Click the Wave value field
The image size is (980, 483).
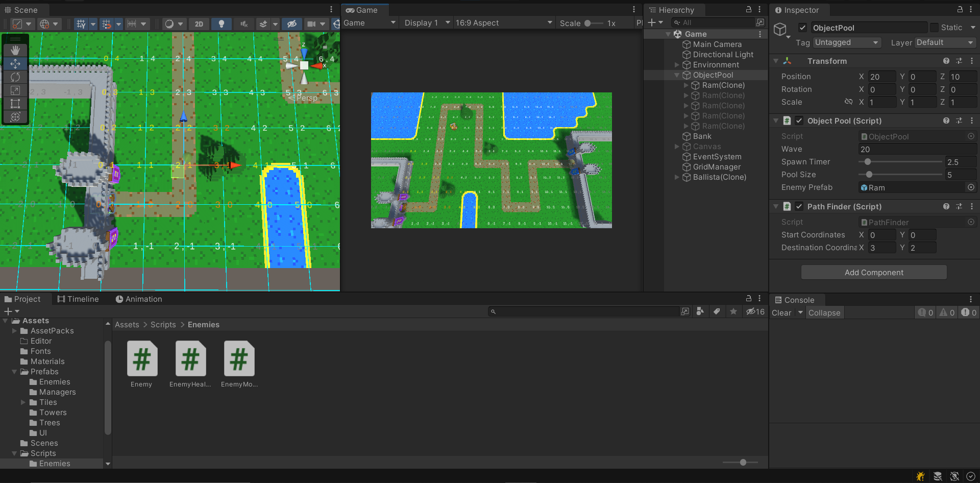point(917,149)
